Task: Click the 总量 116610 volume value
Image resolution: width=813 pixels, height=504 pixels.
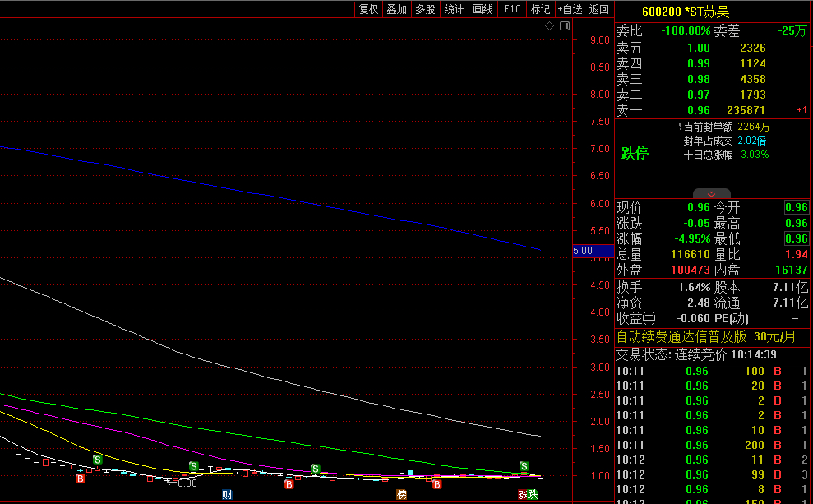Action: click(x=691, y=254)
